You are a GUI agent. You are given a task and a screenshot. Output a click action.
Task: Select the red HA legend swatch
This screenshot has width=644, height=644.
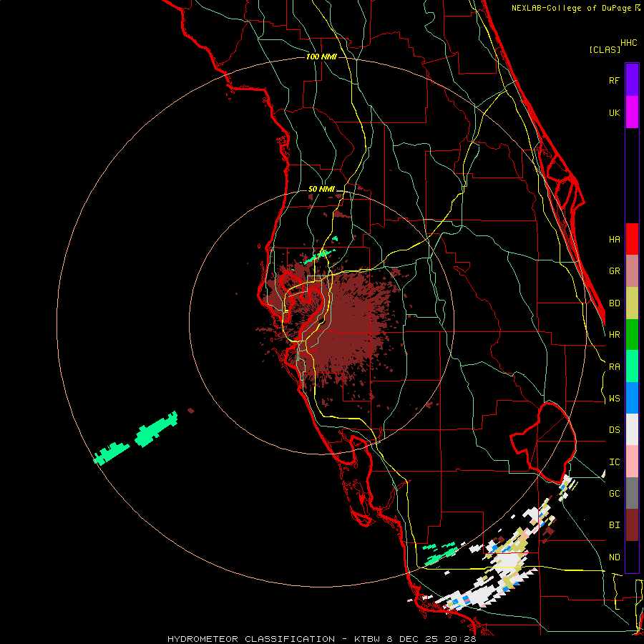[x=632, y=239]
